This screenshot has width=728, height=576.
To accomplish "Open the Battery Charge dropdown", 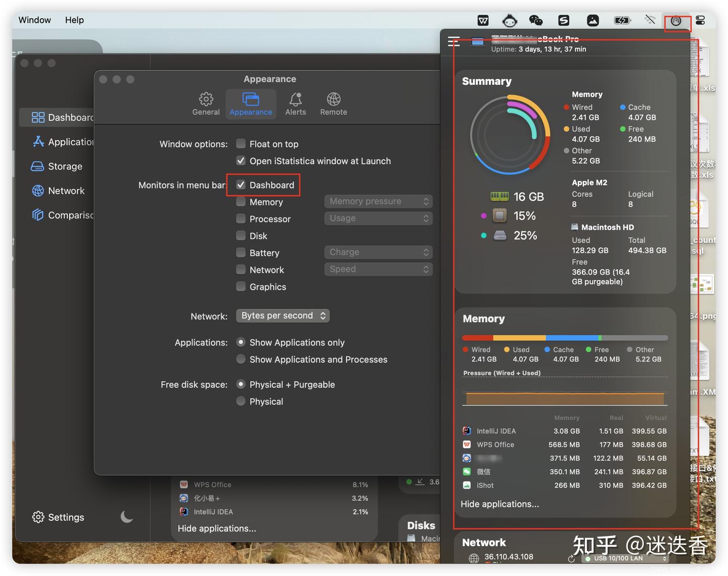I will point(378,252).
